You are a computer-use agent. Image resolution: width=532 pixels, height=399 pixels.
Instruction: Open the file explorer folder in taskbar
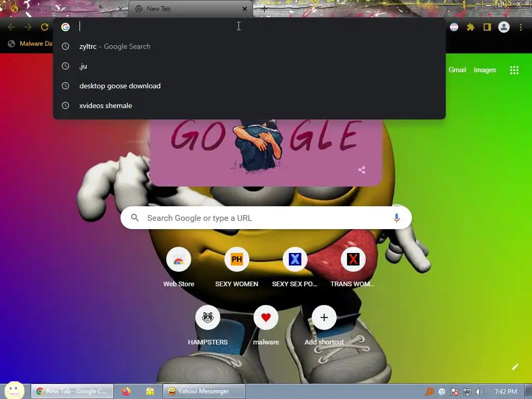click(150, 391)
